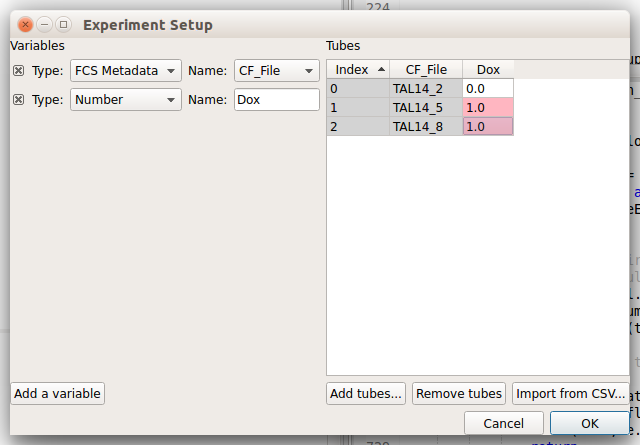This screenshot has height=445, width=640.
Task: Select the Dox cell for TAL14_8
Action: (488, 126)
